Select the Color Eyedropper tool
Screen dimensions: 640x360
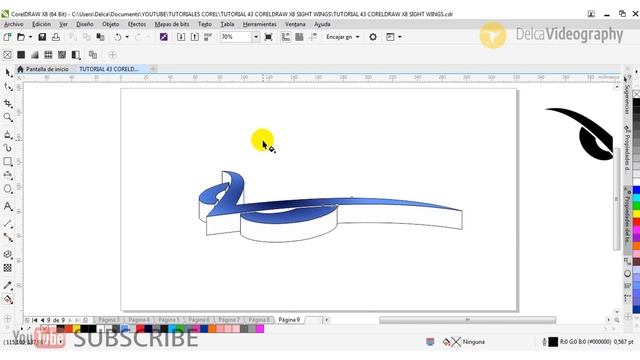(8, 285)
